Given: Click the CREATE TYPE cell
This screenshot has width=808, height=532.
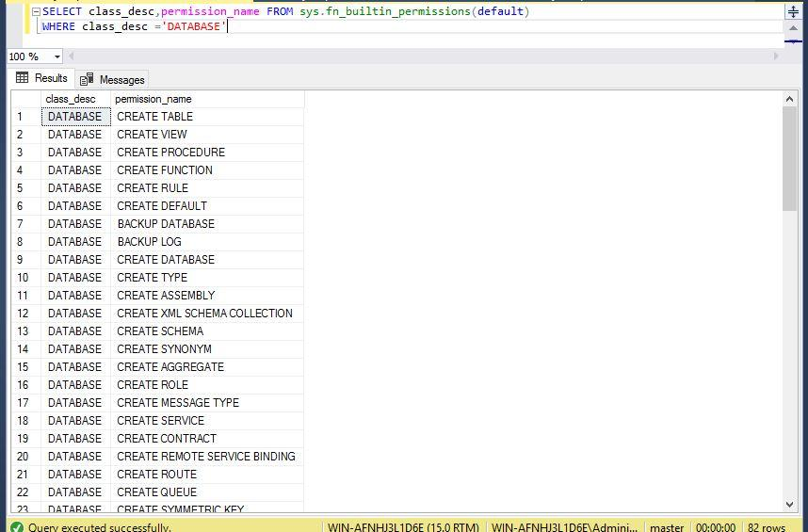Looking at the screenshot, I should pyautogui.click(x=207, y=278).
